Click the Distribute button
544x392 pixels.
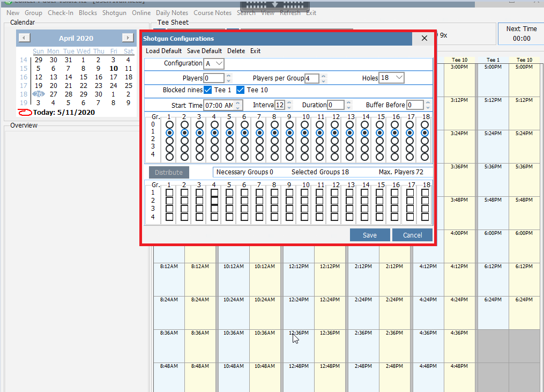169,172
